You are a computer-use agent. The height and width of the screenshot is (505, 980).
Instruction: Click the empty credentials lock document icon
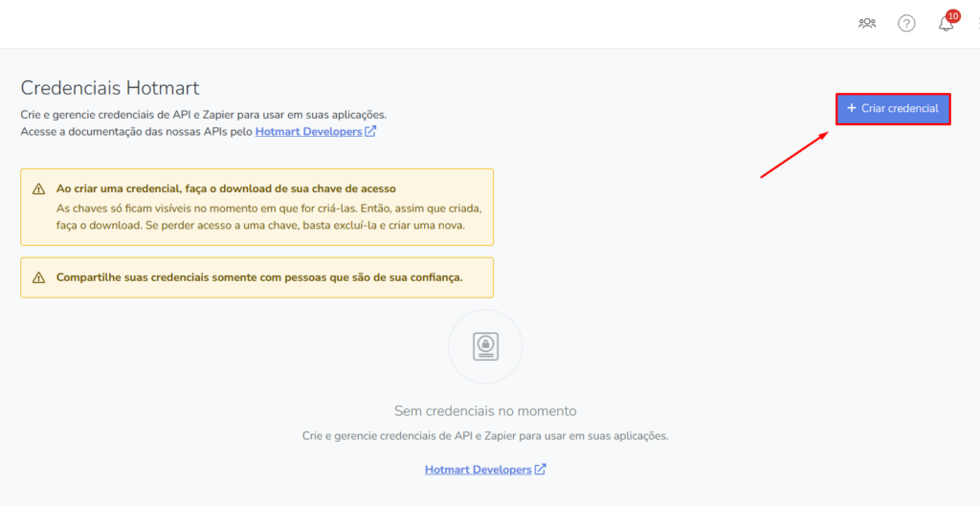pyautogui.click(x=485, y=346)
